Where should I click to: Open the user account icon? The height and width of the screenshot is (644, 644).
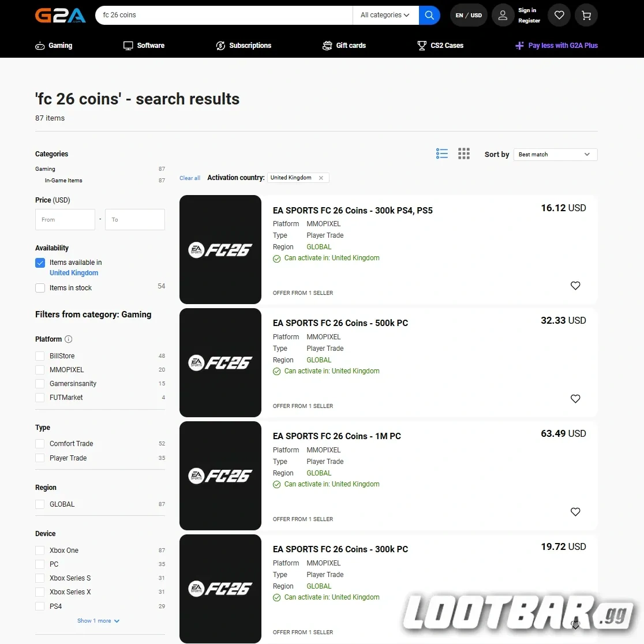(x=503, y=16)
